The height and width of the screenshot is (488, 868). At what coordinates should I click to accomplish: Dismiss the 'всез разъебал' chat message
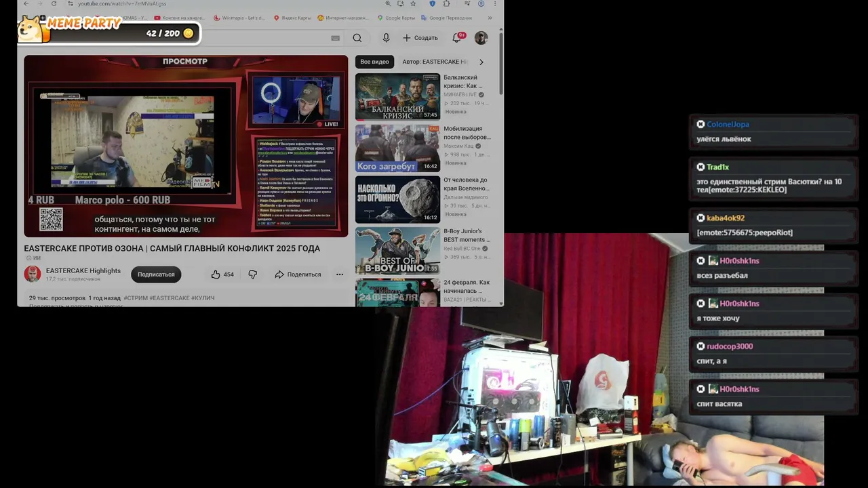click(701, 260)
